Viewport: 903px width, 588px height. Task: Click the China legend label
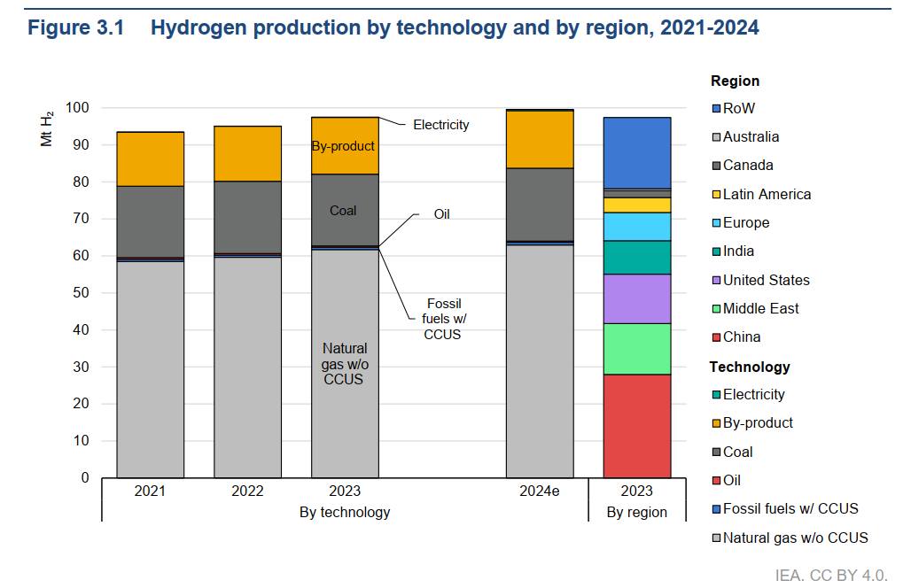pos(741,337)
